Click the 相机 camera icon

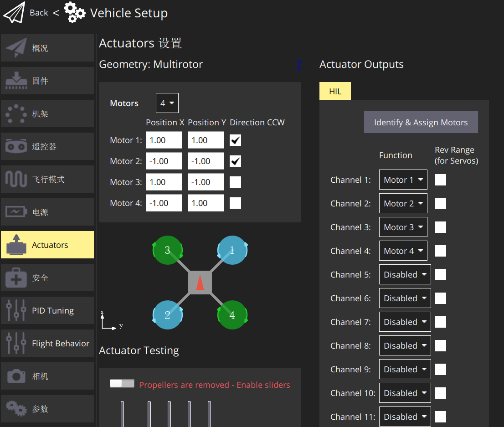(x=16, y=376)
